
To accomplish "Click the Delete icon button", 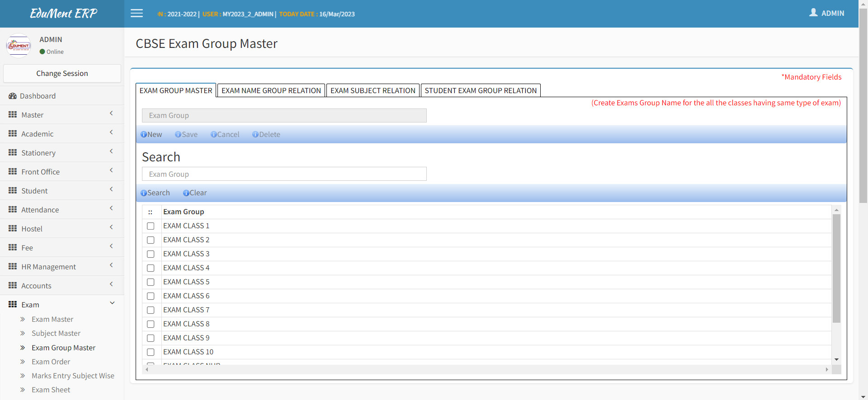I will point(255,135).
